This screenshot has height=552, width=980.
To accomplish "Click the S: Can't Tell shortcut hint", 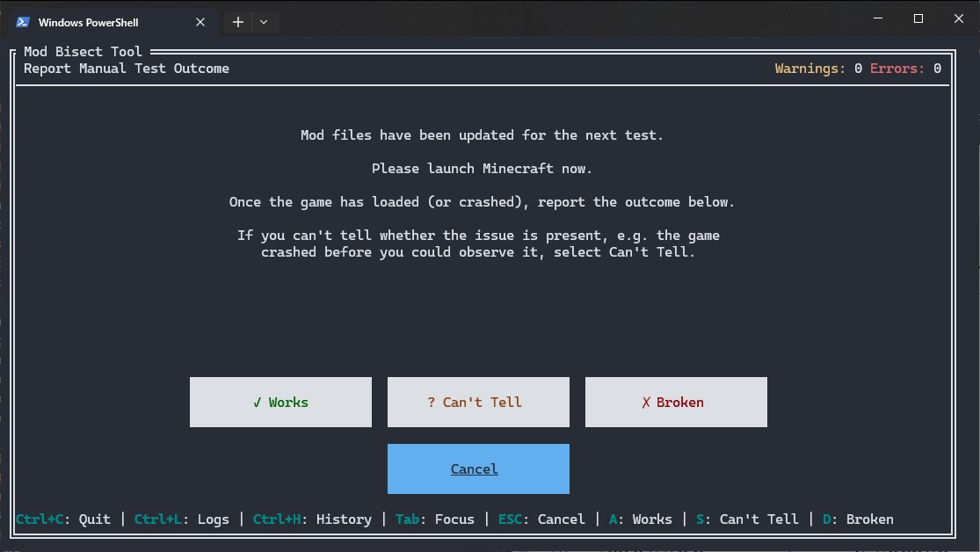I will point(747,519).
